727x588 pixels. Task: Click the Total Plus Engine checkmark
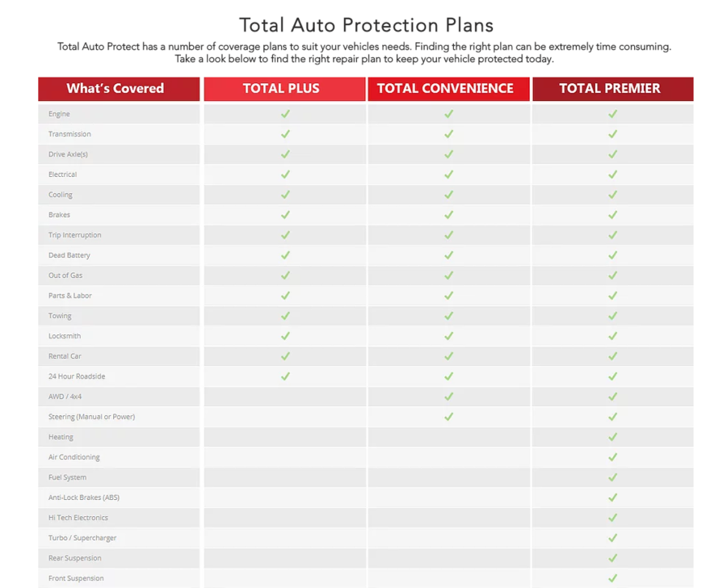[285, 114]
